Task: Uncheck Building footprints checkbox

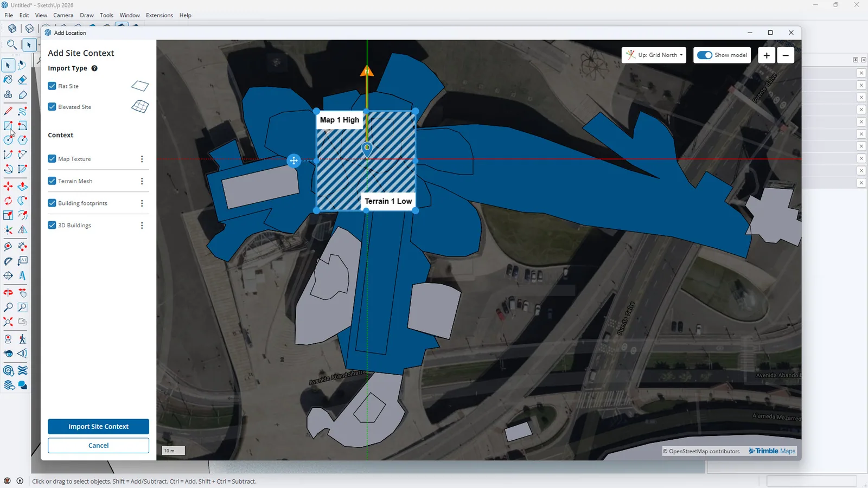Action: (52, 203)
